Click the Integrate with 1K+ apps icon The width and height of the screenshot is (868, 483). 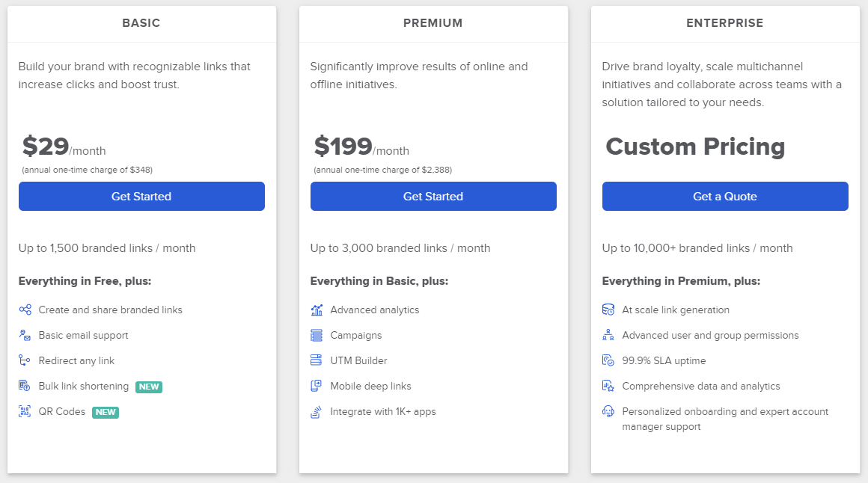click(x=317, y=412)
